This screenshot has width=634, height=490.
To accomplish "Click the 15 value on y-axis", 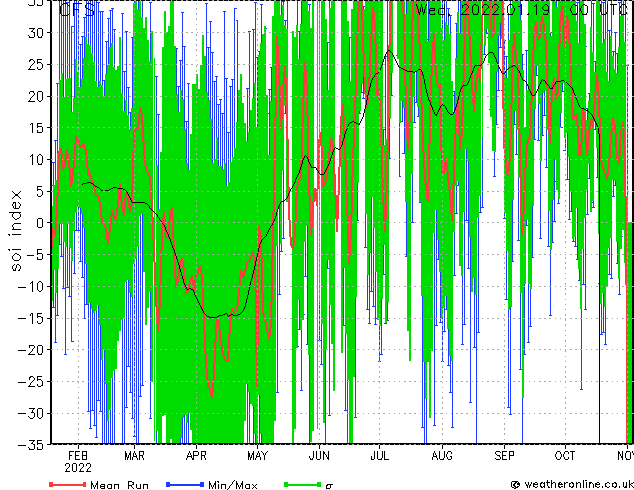I will 36,128.
